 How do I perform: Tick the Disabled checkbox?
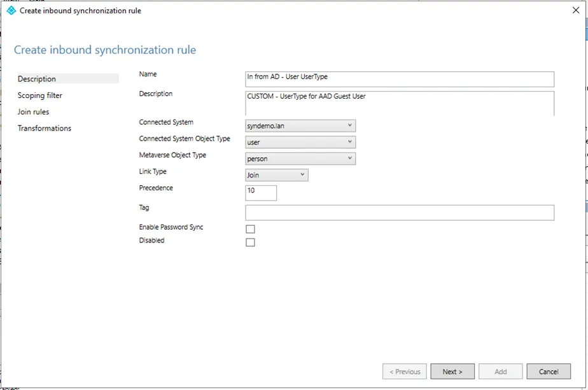click(x=250, y=242)
